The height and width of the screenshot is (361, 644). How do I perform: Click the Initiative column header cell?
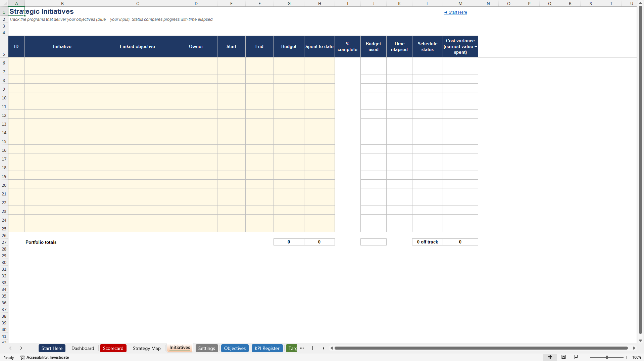[x=62, y=47]
